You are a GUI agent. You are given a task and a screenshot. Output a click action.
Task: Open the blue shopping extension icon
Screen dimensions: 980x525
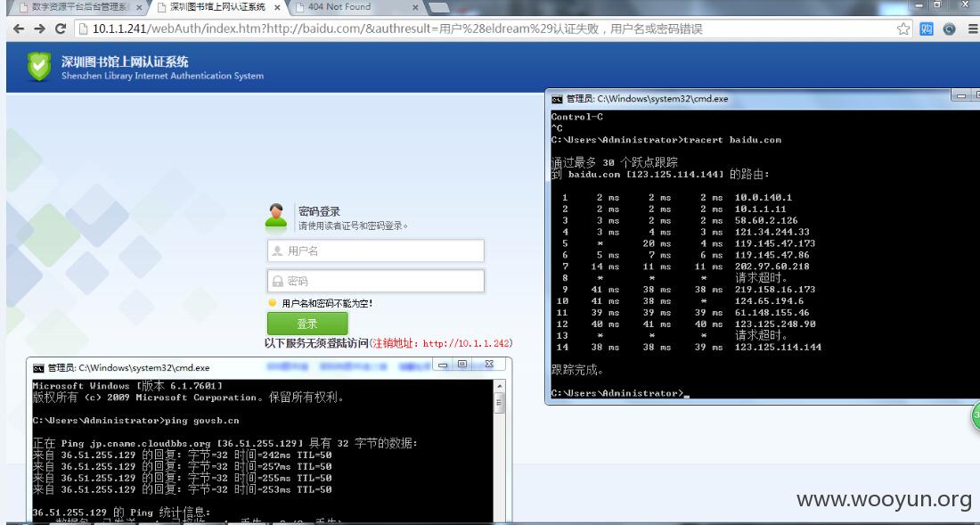(x=927, y=29)
